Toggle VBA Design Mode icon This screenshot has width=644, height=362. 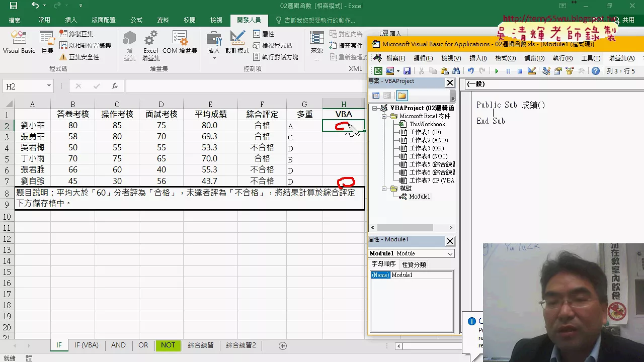(532, 71)
